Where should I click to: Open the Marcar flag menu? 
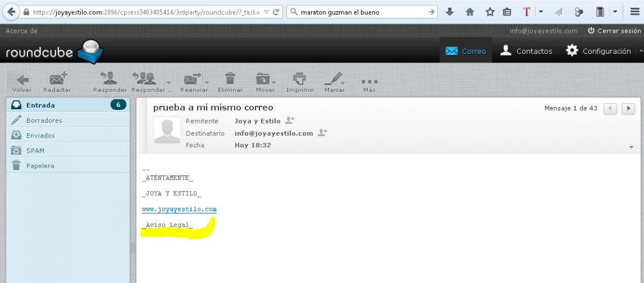tap(334, 82)
